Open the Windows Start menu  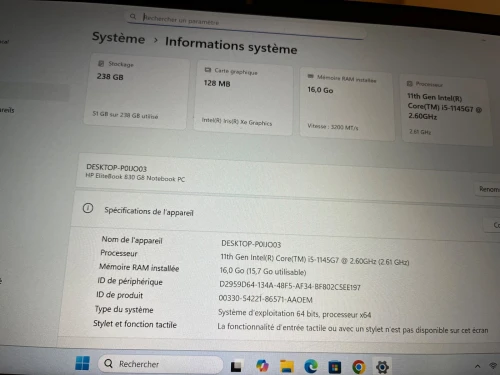pos(82,363)
